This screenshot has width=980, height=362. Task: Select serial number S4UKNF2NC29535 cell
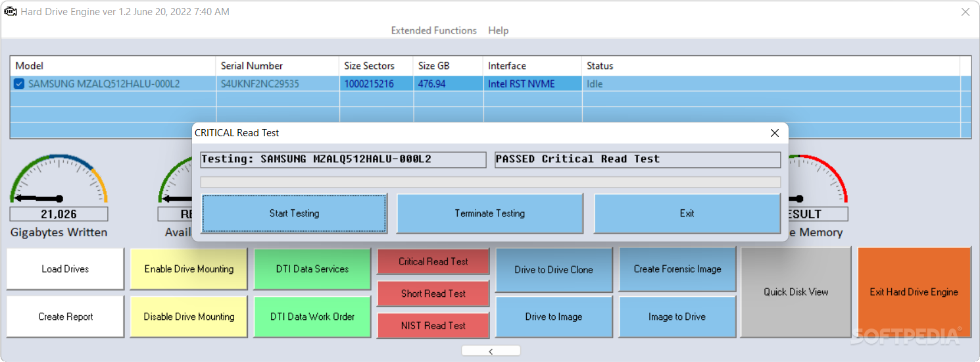click(x=277, y=84)
